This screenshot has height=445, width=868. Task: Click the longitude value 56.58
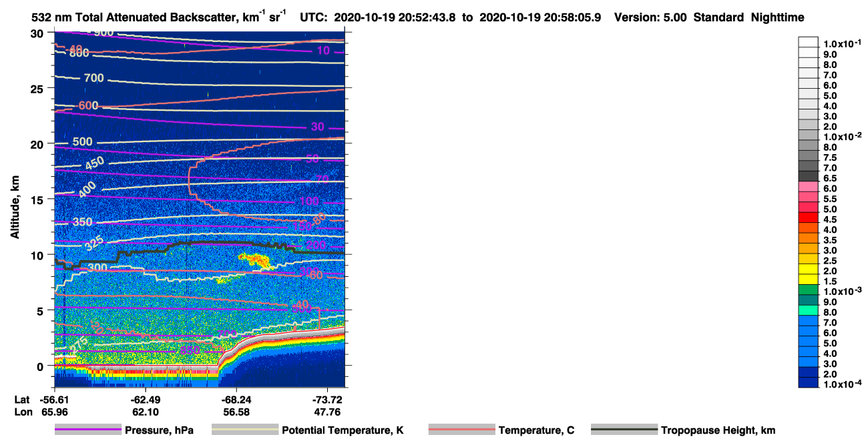tap(236, 412)
